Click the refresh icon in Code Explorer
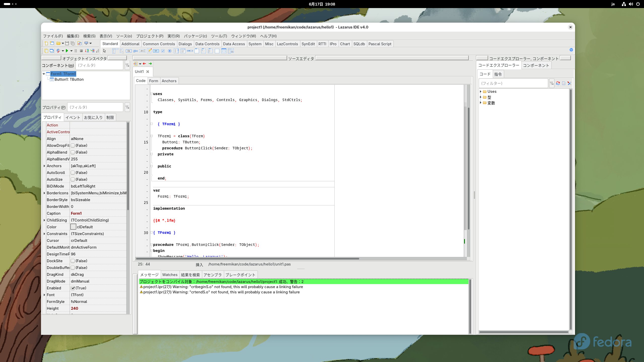644x362 pixels. (x=558, y=83)
